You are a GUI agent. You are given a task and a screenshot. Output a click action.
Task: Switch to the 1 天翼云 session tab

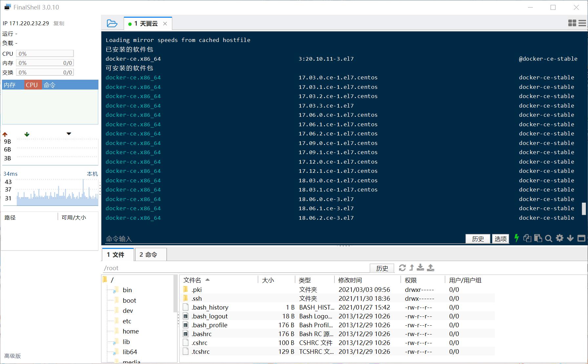point(148,24)
